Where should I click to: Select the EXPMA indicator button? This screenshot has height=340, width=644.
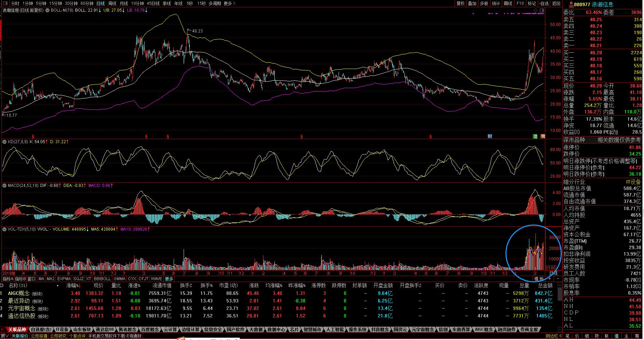[64, 279]
